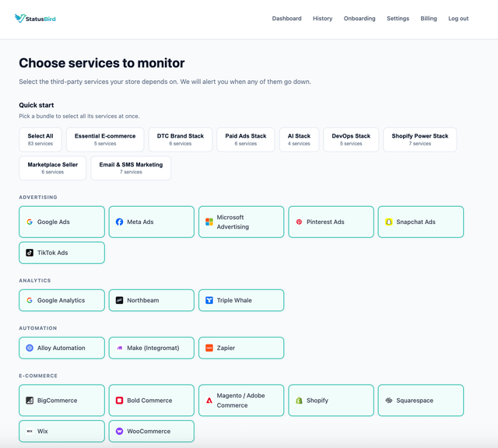Click the Snapchat Ads ghost icon

click(x=389, y=222)
